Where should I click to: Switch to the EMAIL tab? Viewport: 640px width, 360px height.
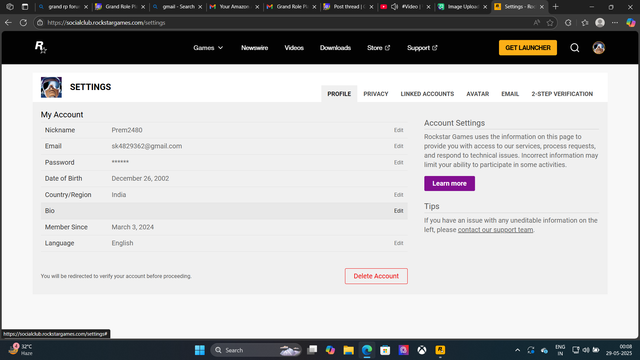tap(510, 94)
